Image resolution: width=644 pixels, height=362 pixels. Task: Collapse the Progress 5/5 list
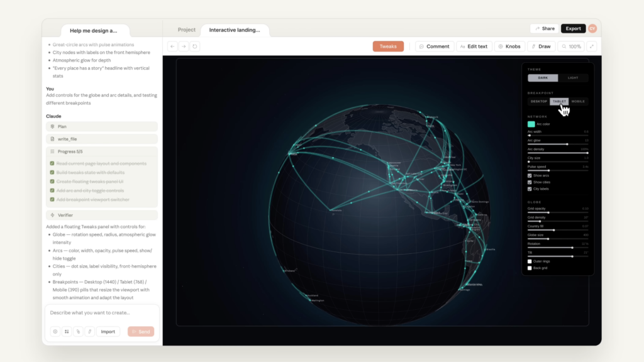(102, 151)
